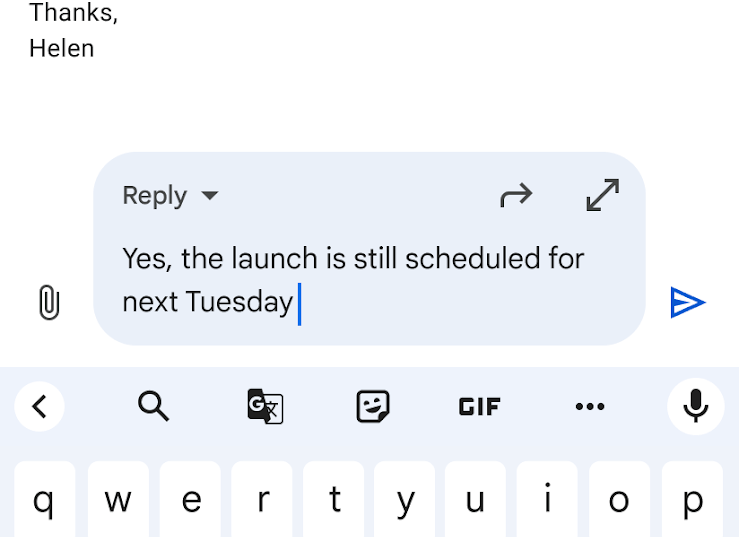Viewport: 739px width, 537px height.
Task: Tap the e key on the keyboard
Action: coord(190,500)
